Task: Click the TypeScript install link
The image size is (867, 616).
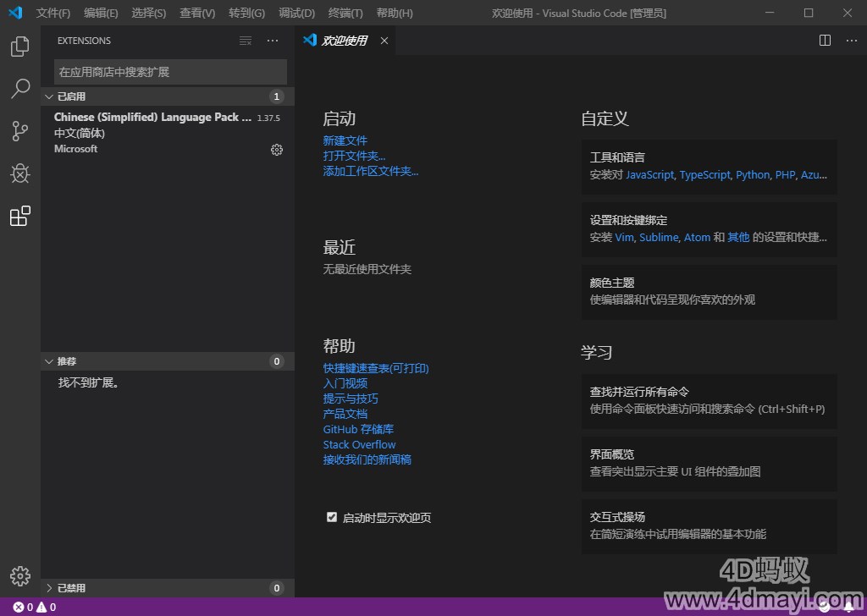Action: coord(705,174)
